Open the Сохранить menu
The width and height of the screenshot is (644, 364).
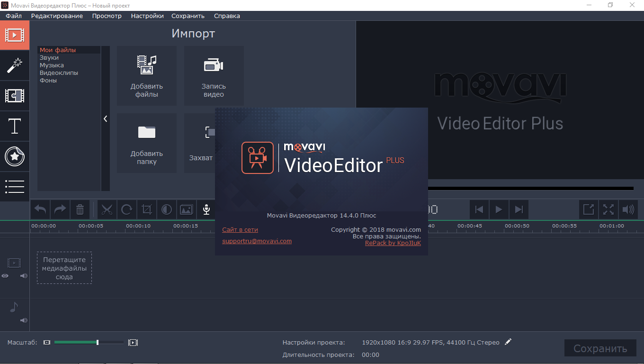[x=188, y=16]
